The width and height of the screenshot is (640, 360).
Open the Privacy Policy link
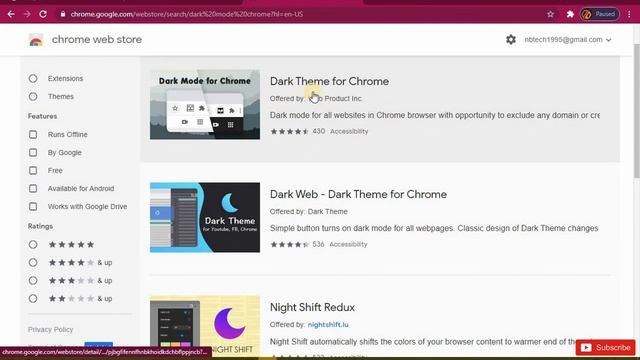50,329
